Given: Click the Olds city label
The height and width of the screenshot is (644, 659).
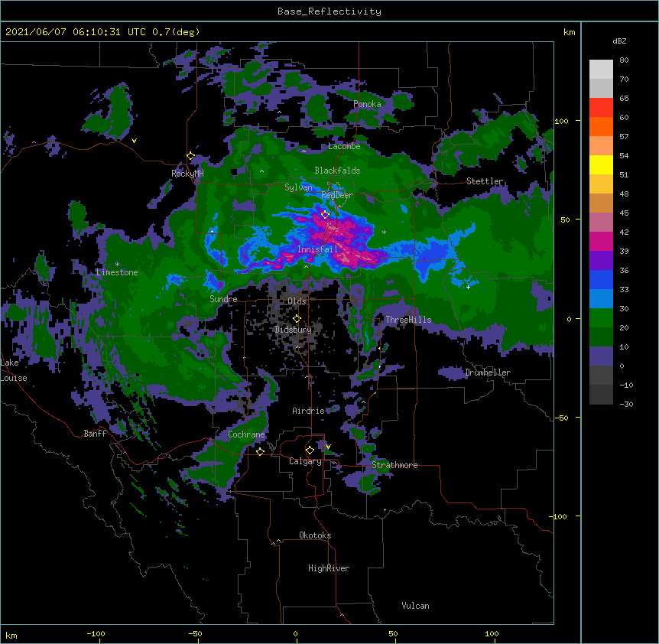Looking at the screenshot, I should point(297,301).
